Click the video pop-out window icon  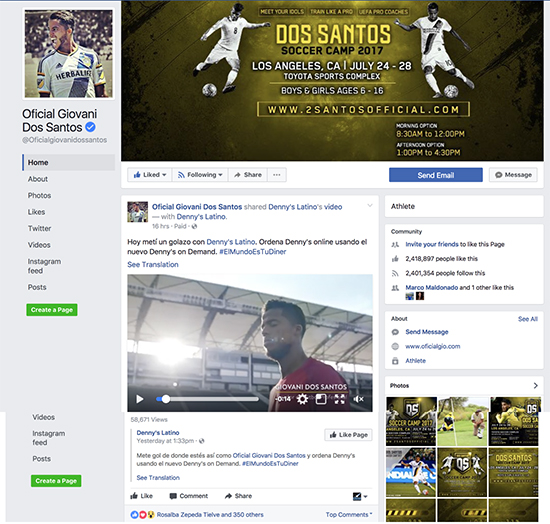click(321, 399)
